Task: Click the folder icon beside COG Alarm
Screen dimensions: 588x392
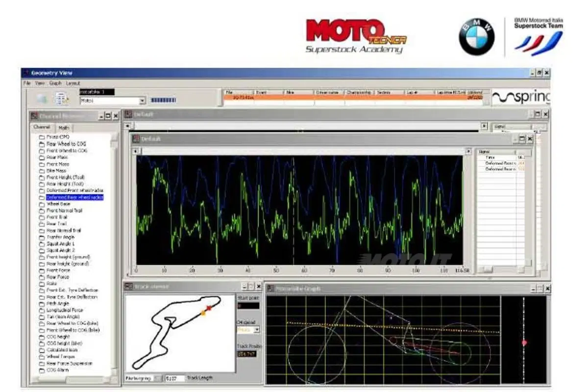Action: coord(42,370)
